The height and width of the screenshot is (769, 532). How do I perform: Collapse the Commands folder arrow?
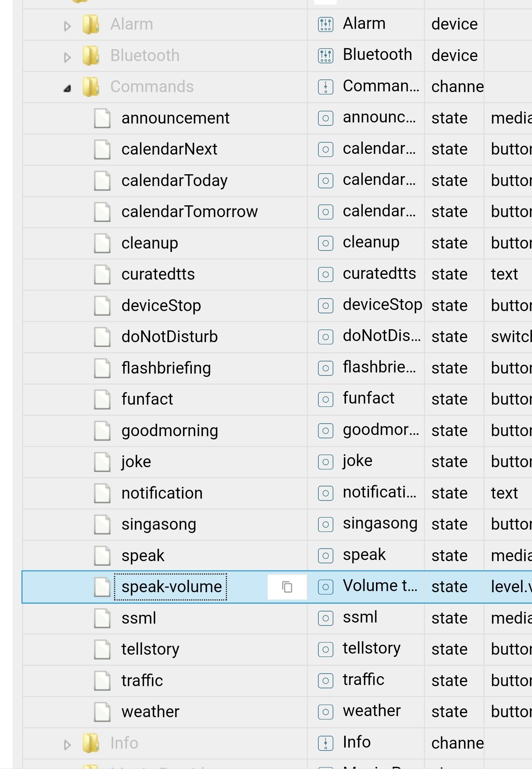coord(67,88)
